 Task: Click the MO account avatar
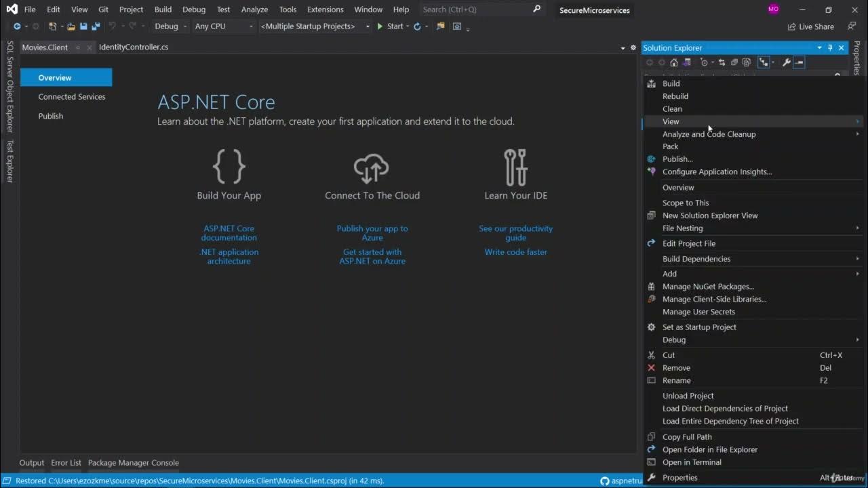click(x=774, y=9)
